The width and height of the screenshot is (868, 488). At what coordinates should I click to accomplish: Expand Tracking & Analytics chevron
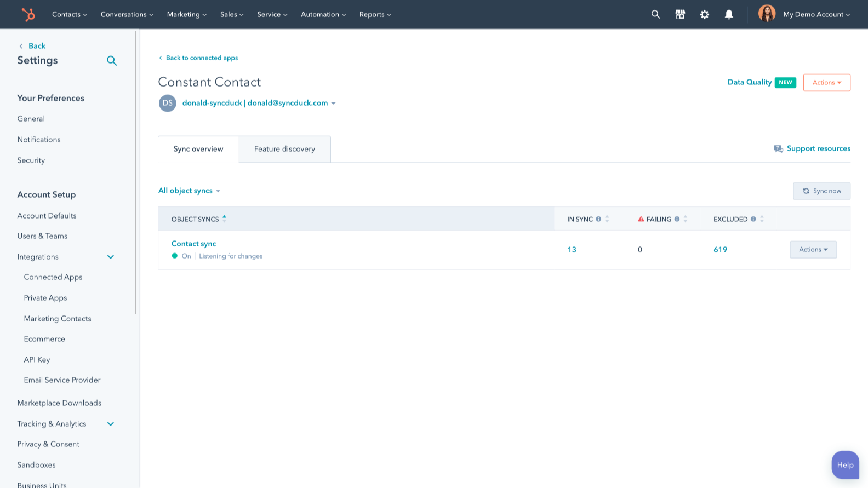coord(111,424)
